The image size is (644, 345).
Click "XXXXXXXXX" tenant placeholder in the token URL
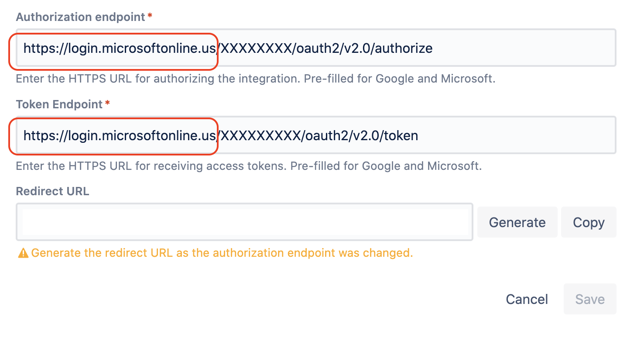261,135
